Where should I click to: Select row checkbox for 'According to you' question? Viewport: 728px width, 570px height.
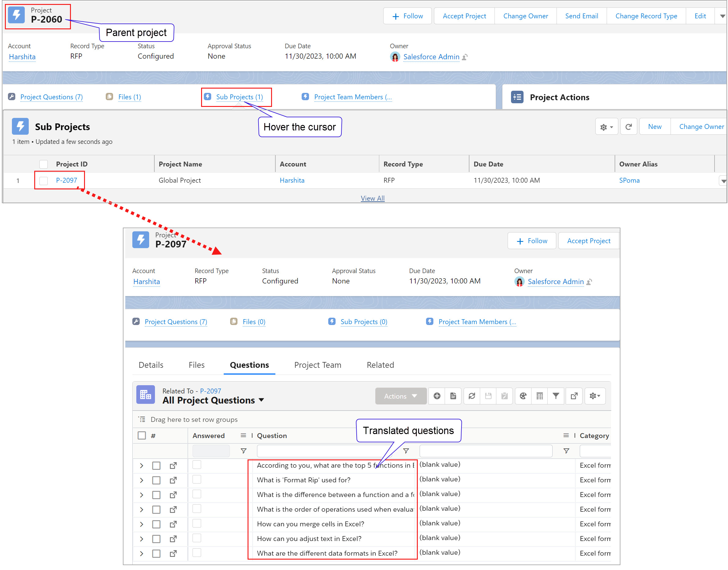click(x=156, y=466)
